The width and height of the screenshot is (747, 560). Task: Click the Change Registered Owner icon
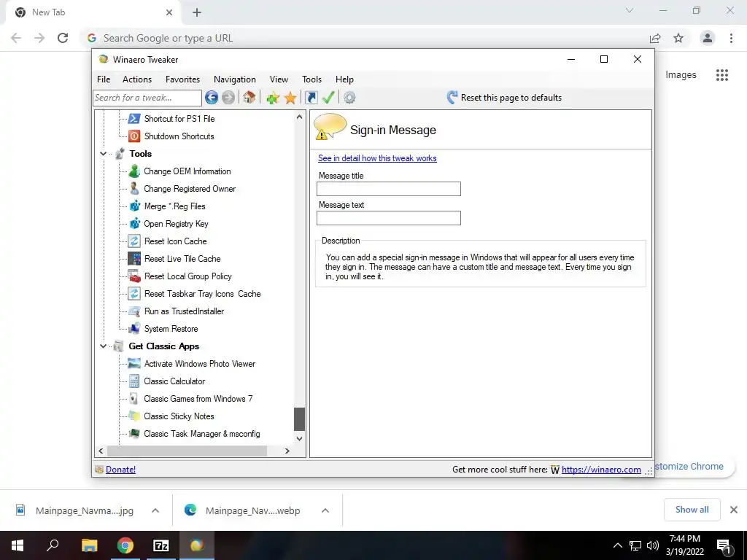point(134,189)
